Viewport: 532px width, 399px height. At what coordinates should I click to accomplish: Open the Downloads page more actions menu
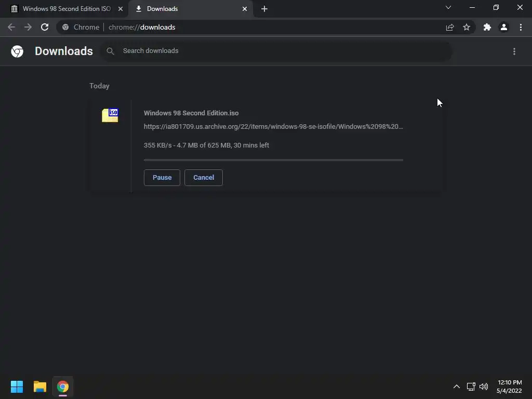(514, 51)
